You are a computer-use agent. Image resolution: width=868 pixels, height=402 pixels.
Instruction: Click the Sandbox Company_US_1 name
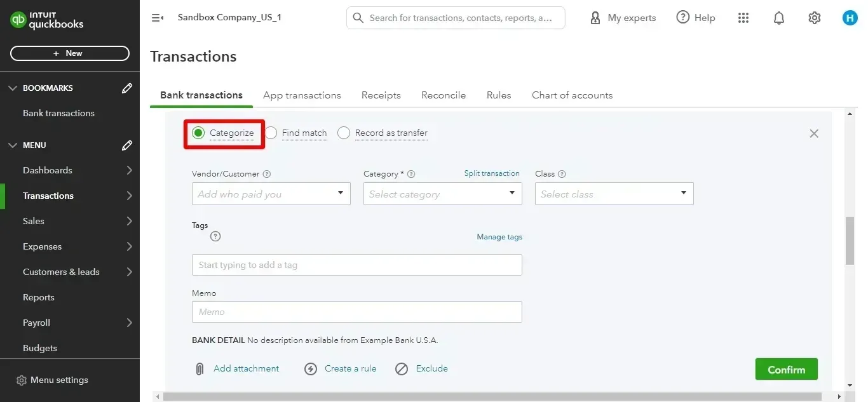pos(229,17)
